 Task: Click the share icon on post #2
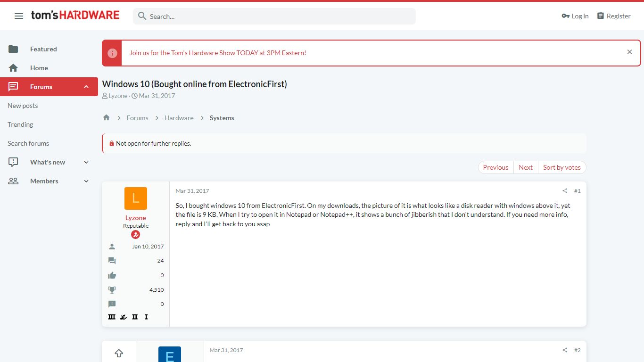[x=565, y=350]
